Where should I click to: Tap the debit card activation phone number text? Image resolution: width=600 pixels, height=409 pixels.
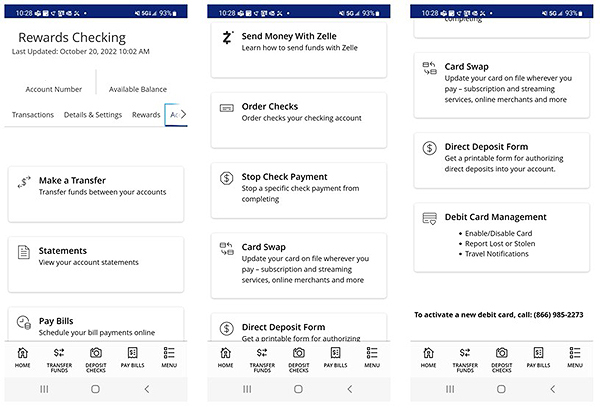558,315
